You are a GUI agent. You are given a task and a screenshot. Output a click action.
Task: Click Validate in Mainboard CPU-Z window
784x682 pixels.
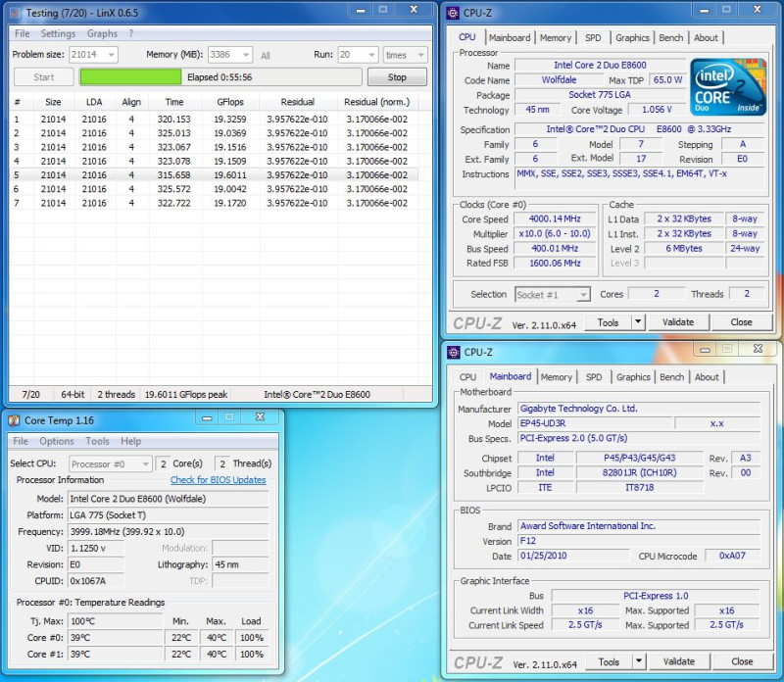[x=679, y=661]
